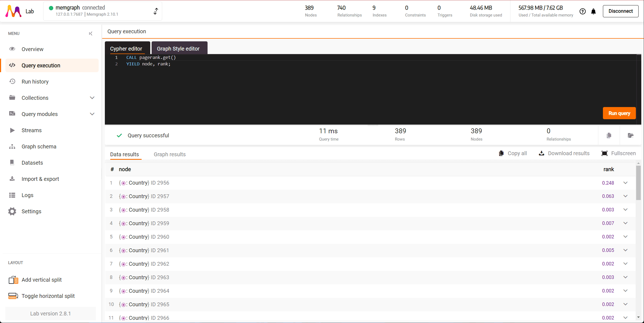This screenshot has width=644, height=323.
Task: Click Country ID 2965 row text
Action: tap(144, 304)
